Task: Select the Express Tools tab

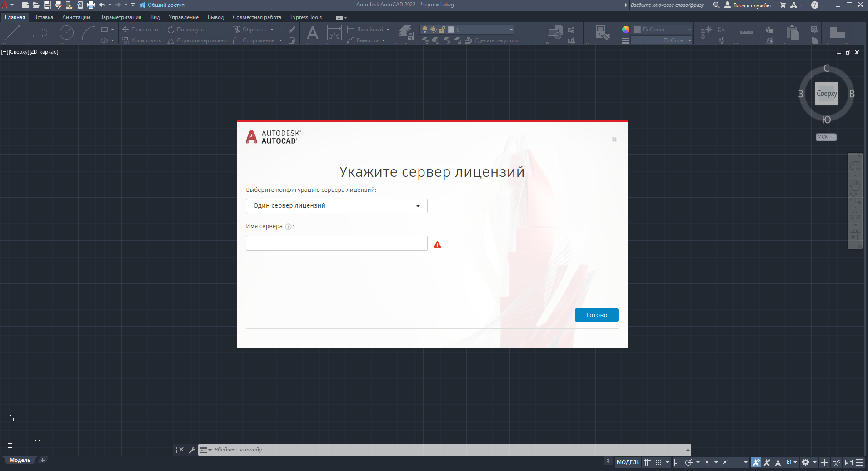Action: tap(306, 17)
